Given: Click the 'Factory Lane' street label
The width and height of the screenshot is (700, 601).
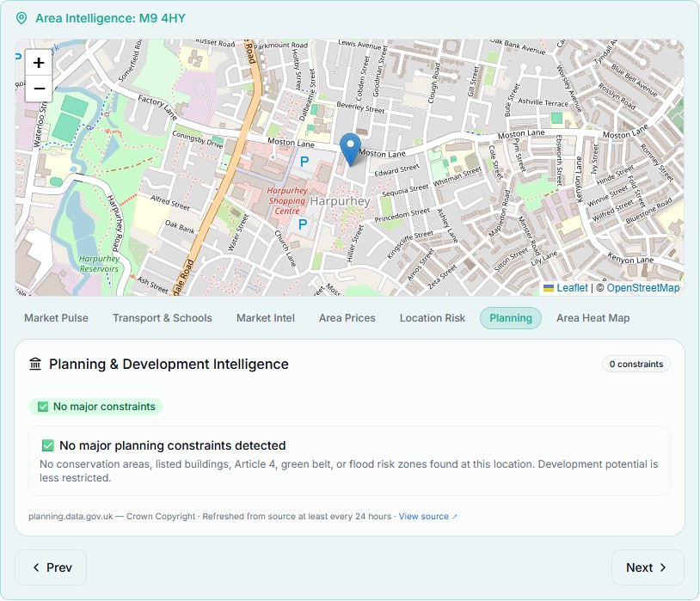Looking at the screenshot, I should [x=157, y=107].
